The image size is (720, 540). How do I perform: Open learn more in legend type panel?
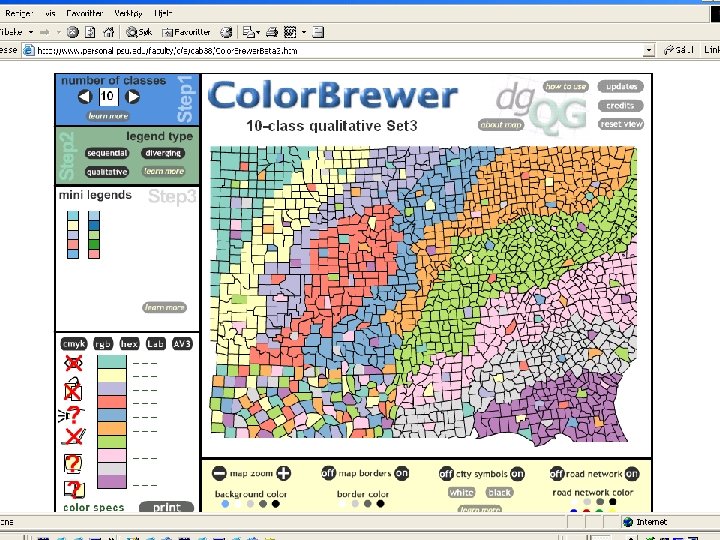tap(164, 171)
